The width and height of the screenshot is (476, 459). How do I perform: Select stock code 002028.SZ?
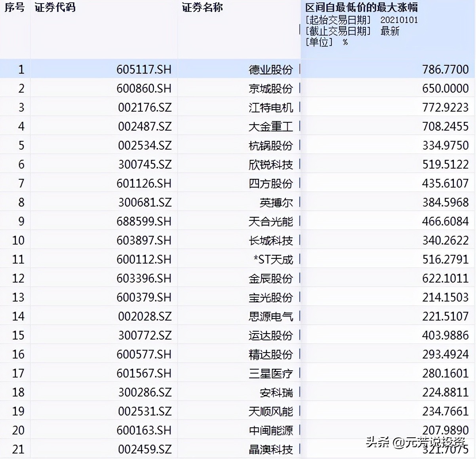point(145,317)
